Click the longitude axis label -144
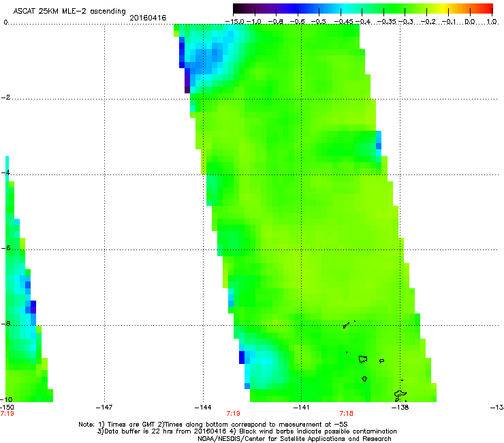The image size is (504, 443). click(x=203, y=408)
